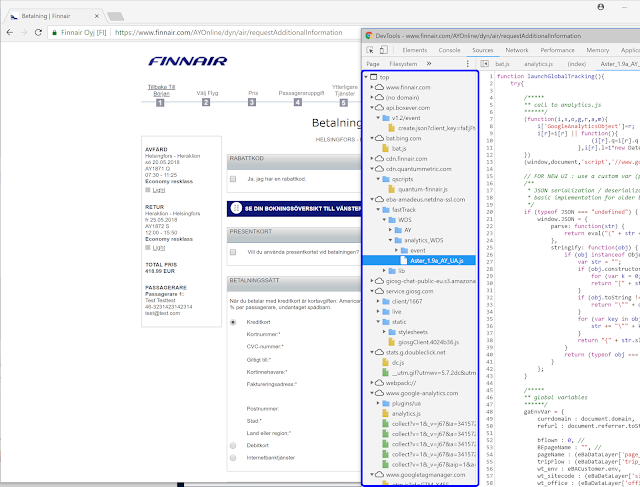Switch to DevTools Console tab
Viewport: 640px width, 487px height.
[x=449, y=50]
